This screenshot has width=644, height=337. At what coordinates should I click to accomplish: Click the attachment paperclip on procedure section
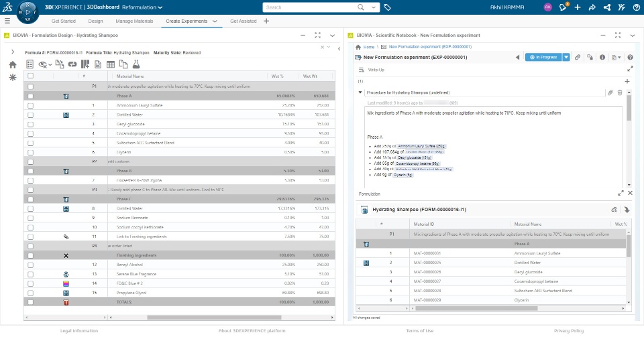(x=610, y=92)
